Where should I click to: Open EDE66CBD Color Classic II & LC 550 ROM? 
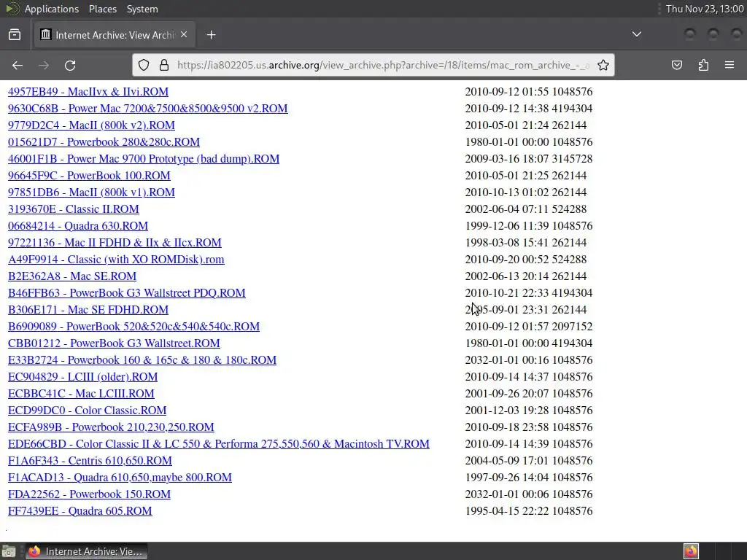tap(219, 444)
